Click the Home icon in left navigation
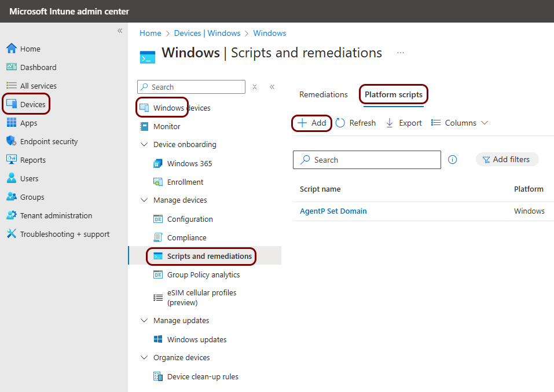Image resolution: width=554 pixels, height=392 pixels. click(x=11, y=49)
